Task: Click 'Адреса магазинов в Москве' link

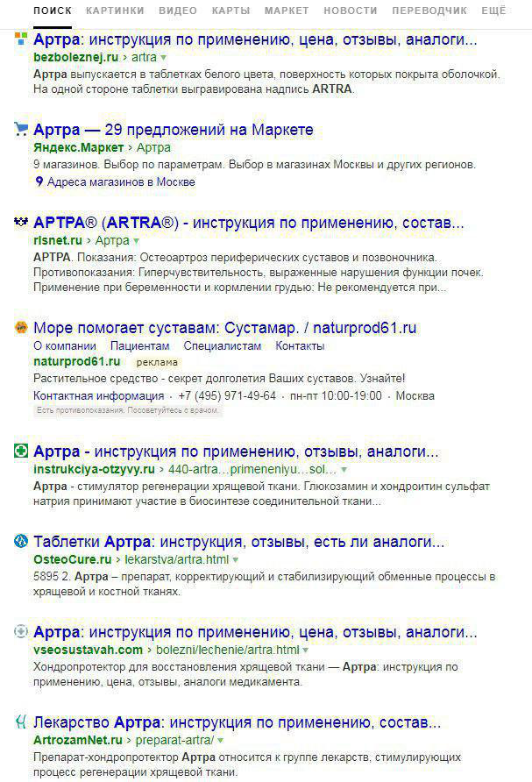Action: click(121, 182)
